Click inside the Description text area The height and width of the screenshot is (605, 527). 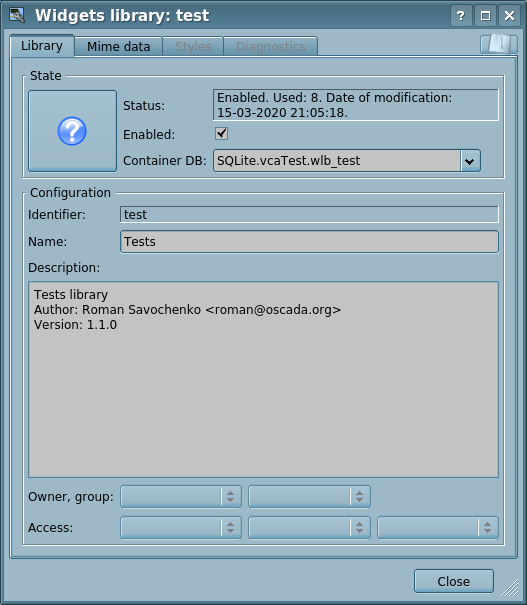[264, 380]
